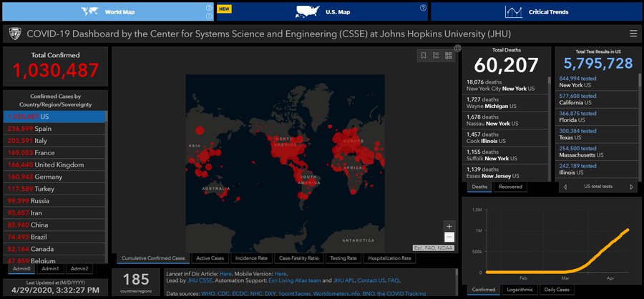
Task: Open the Critical Trends tab
Action: tap(537, 11)
